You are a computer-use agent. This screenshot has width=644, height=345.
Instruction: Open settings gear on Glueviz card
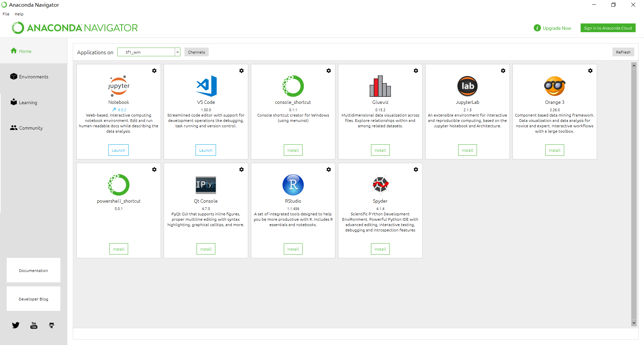[x=416, y=71]
